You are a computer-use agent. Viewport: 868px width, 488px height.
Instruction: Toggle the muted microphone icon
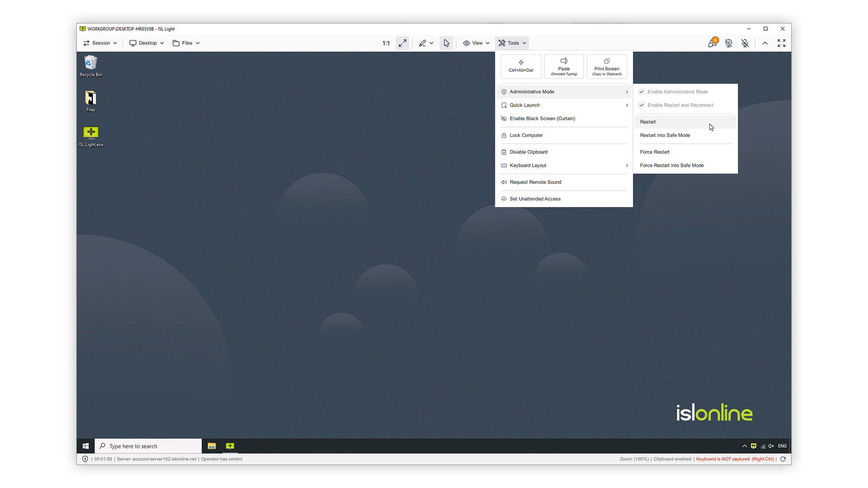(745, 43)
